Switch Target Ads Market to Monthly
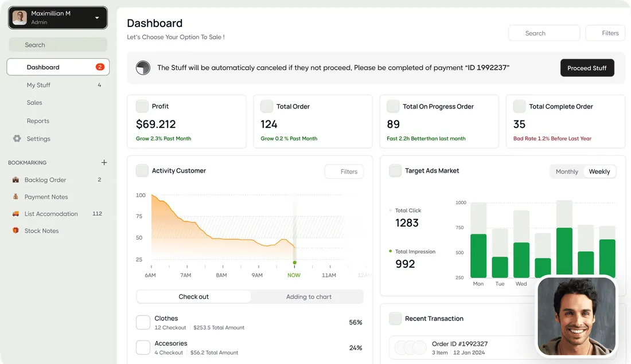 point(567,171)
